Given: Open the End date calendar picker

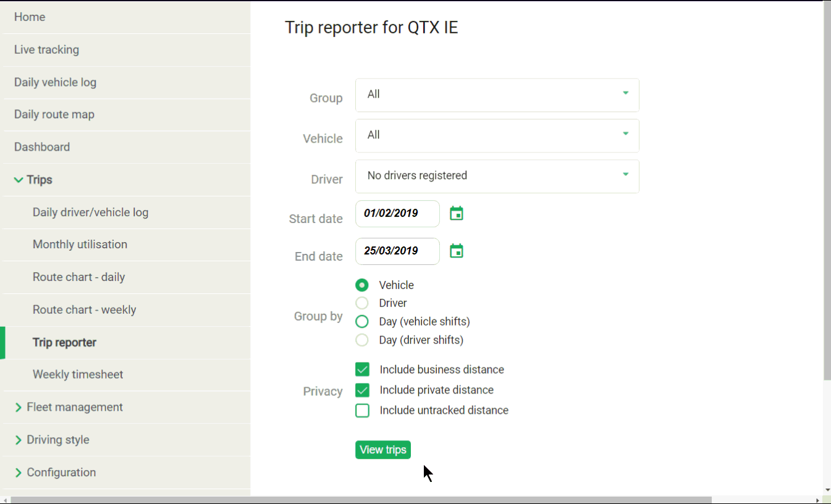Looking at the screenshot, I should tap(457, 251).
